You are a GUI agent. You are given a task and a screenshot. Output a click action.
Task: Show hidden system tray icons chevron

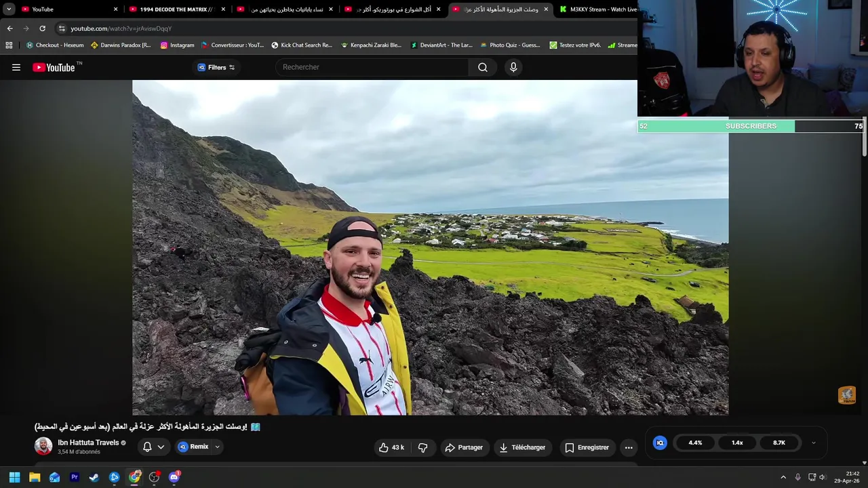tap(783, 477)
